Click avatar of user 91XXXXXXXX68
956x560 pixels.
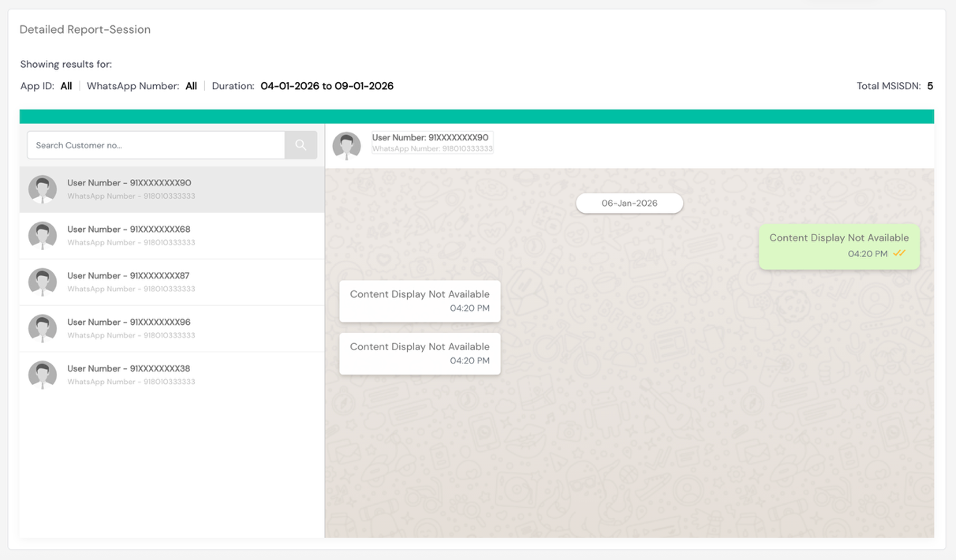(x=43, y=236)
